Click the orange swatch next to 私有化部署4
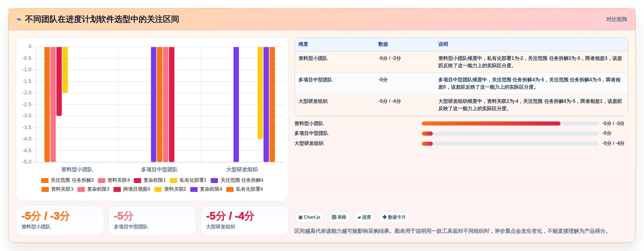 230,189
